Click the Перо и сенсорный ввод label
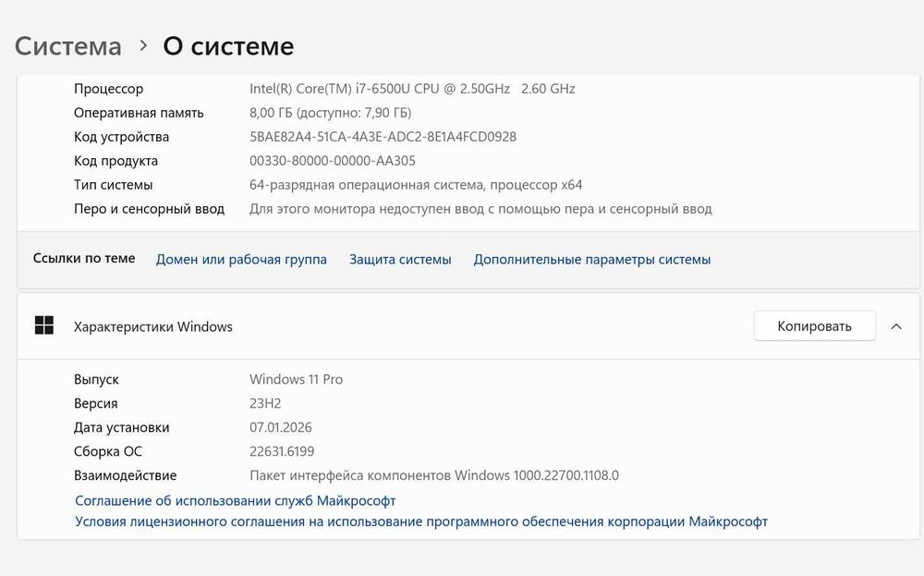This screenshot has height=576, width=924. [x=149, y=209]
